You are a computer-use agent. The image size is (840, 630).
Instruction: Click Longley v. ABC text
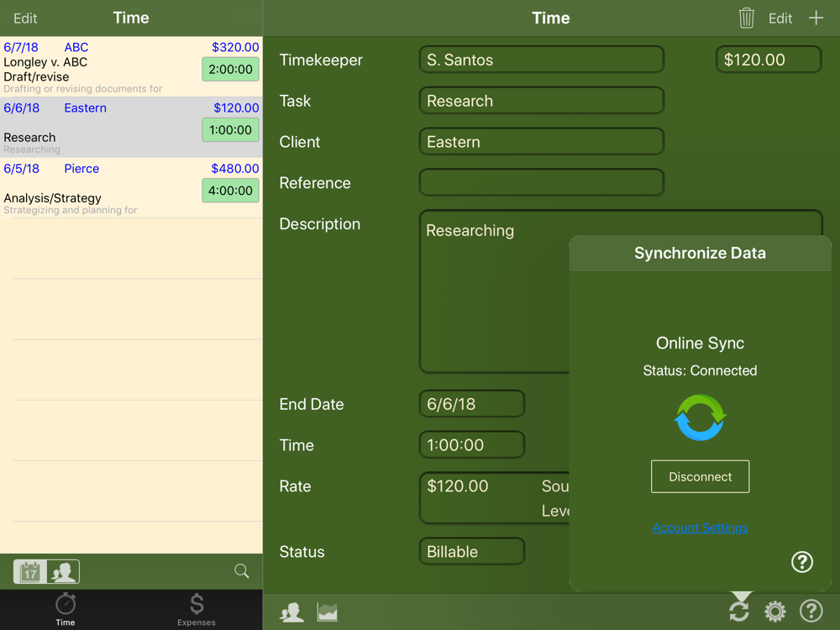pyautogui.click(x=45, y=62)
